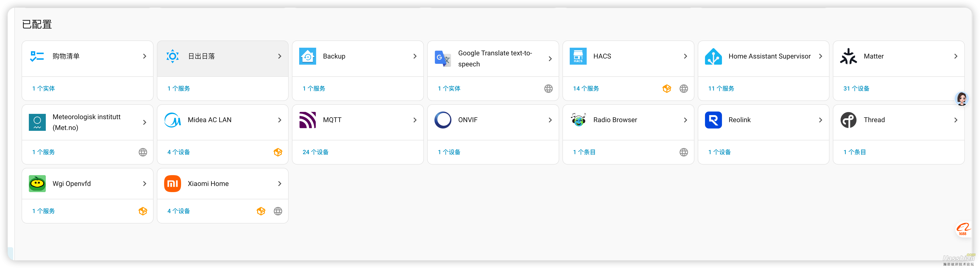Image resolution: width=980 pixels, height=268 pixels.
Task: Open the 1 个实体 link under 购物清单
Action: pos(43,89)
